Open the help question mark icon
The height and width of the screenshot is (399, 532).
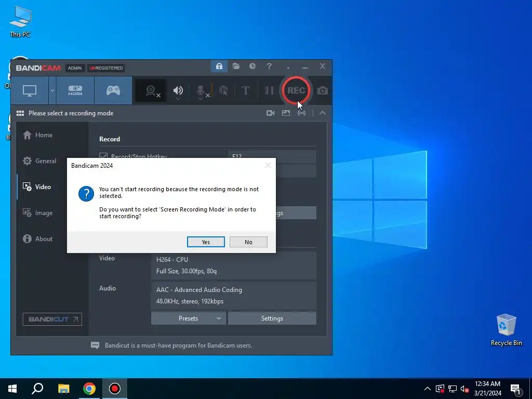[x=269, y=66]
